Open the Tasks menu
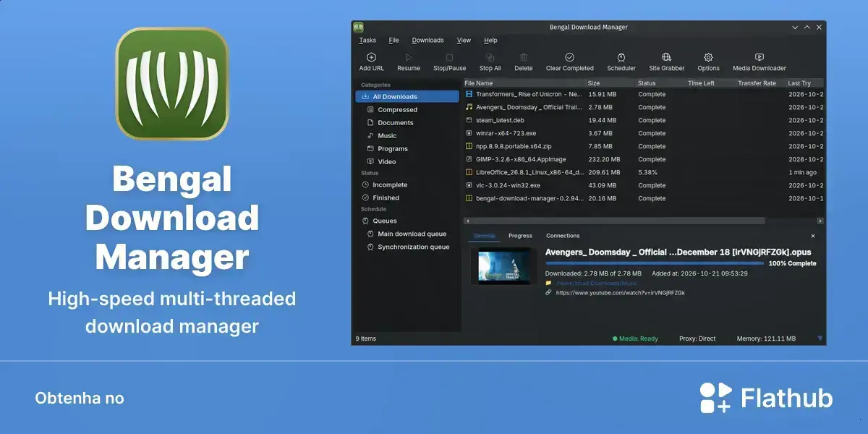Viewport: 868px width, 434px height. [367, 40]
